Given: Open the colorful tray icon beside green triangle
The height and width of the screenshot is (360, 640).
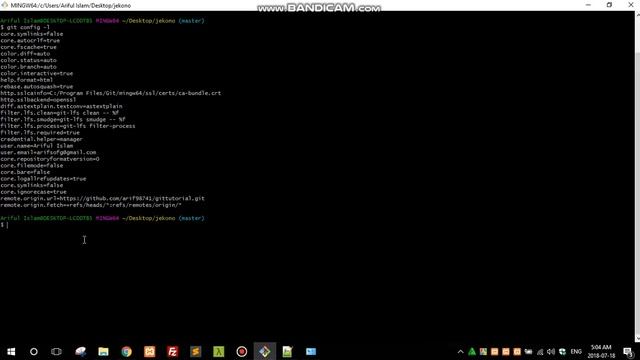Looking at the screenshot, I should [x=483, y=351].
